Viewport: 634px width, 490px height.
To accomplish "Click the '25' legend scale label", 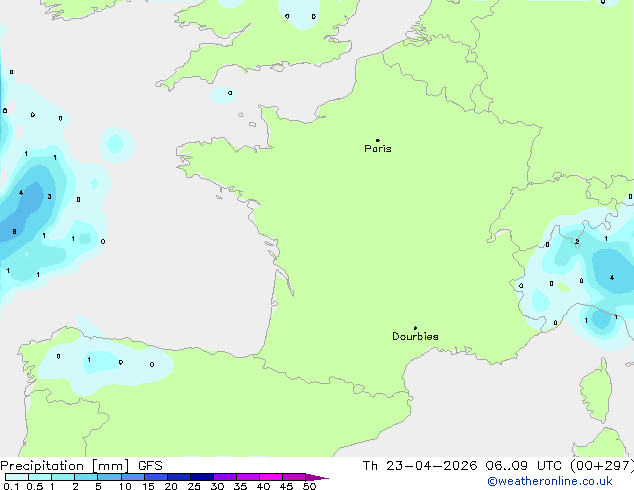I will coord(194,486).
